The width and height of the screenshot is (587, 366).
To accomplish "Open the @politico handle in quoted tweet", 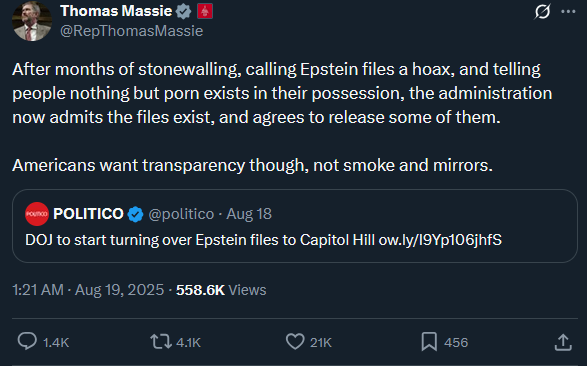I will (x=181, y=214).
